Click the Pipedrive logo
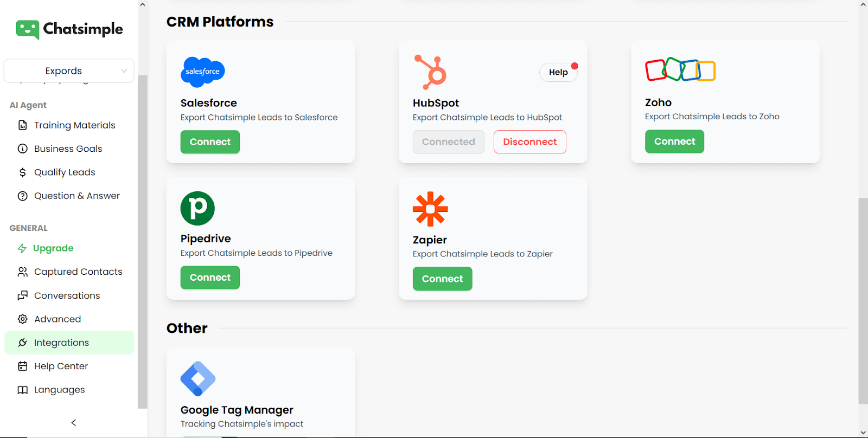868x438 pixels. (197, 208)
